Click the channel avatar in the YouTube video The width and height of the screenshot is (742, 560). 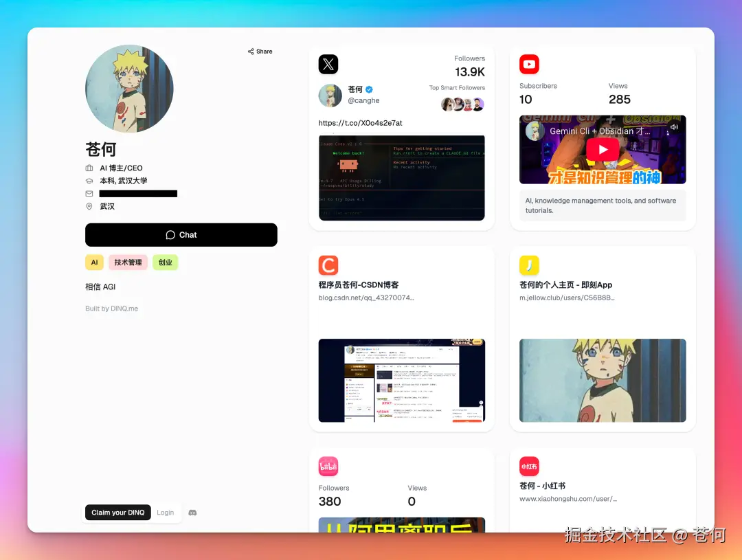[535, 131]
